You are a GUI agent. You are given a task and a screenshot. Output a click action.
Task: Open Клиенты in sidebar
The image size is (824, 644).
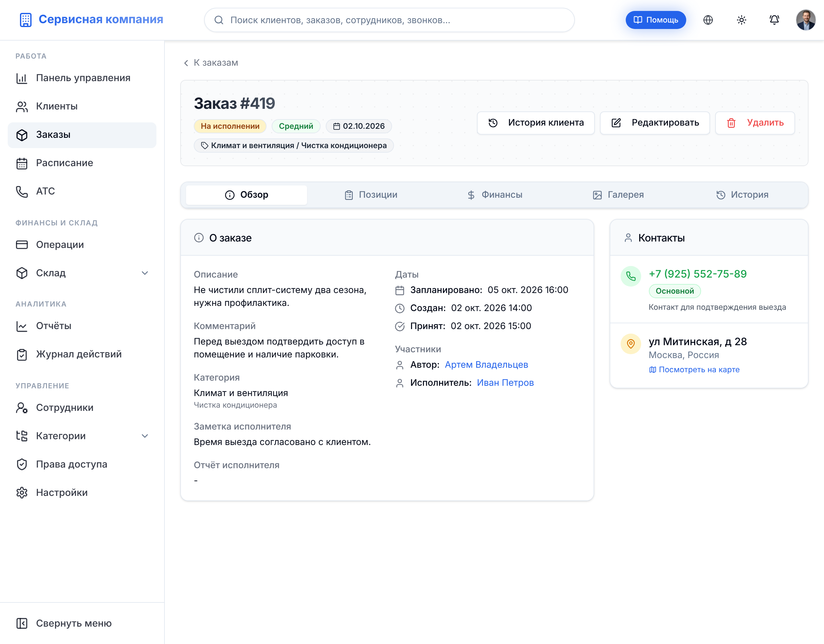(82, 107)
